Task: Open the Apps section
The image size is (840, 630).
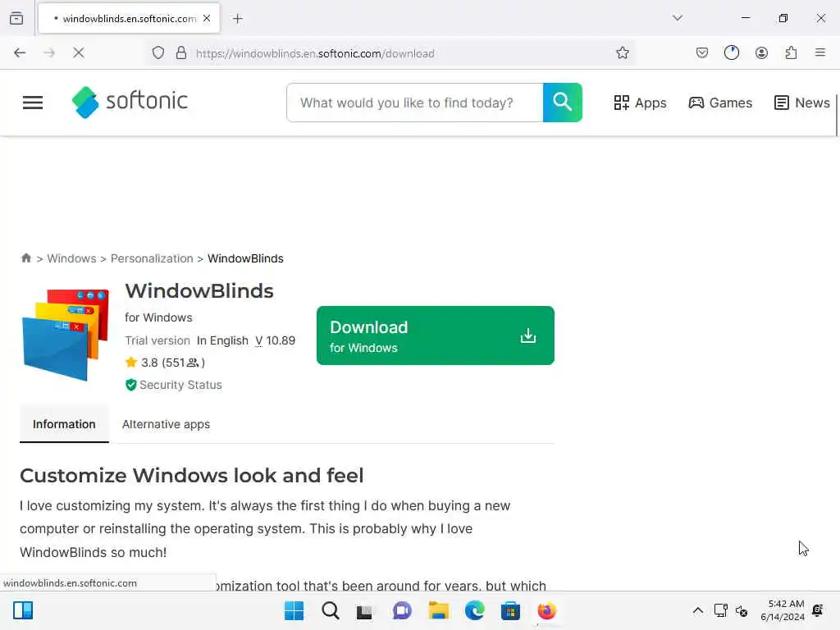Action: 640,103
